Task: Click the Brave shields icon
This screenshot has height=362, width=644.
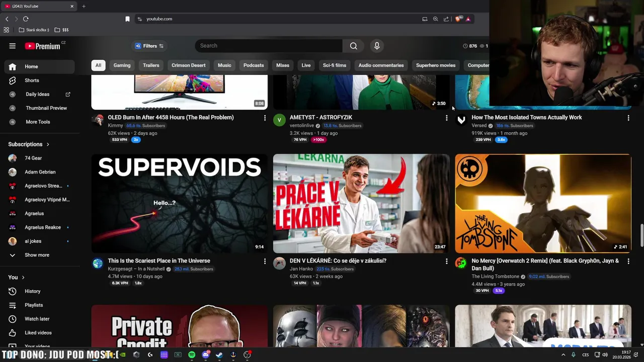Action: [x=457, y=19]
